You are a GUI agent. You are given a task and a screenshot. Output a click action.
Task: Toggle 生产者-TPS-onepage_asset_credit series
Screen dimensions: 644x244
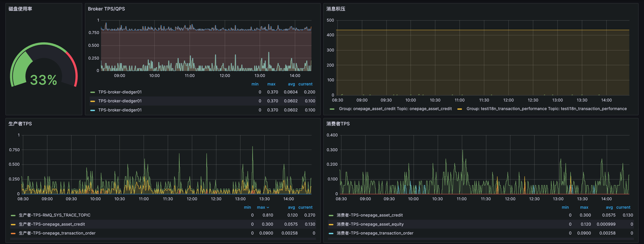[52, 224]
